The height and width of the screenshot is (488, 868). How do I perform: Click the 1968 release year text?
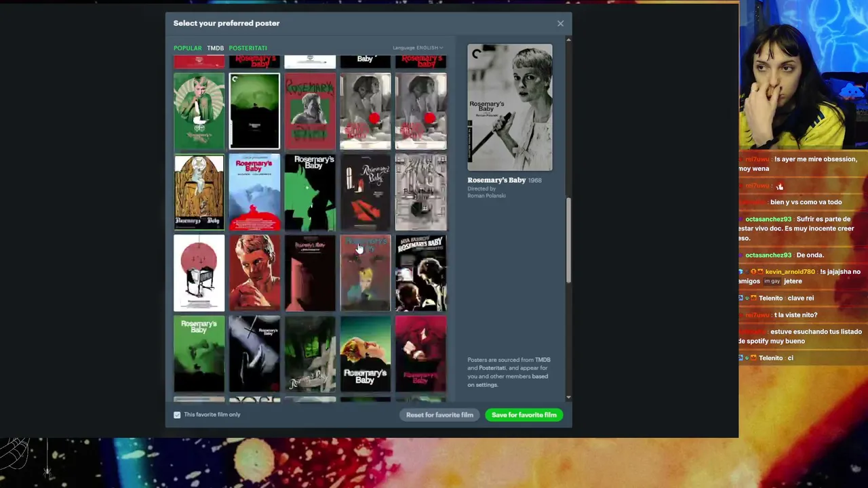535,180
